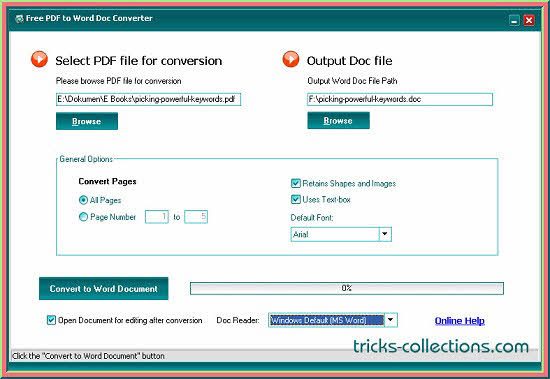Image resolution: width=550 pixels, height=379 pixels.
Task: Click the output Word Doc file path field
Action: pyautogui.click(x=400, y=99)
